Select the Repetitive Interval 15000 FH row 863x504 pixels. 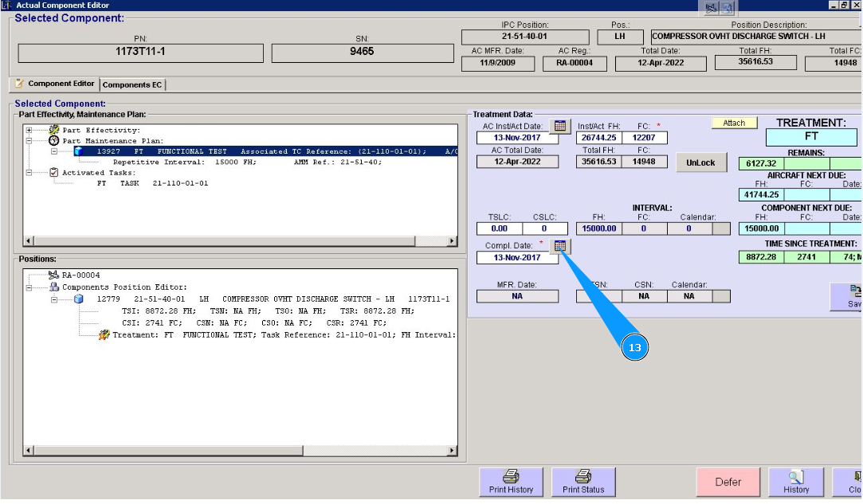click(247, 162)
